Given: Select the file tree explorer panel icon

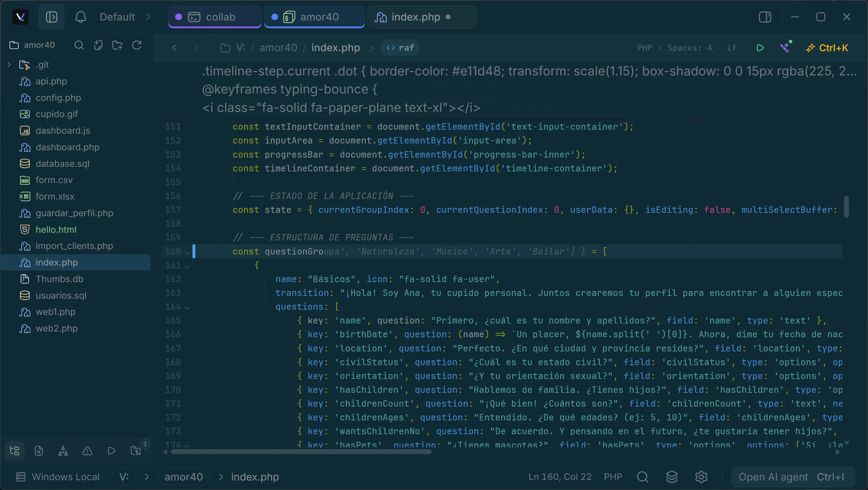Looking at the screenshot, I should (x=15, y=450).
